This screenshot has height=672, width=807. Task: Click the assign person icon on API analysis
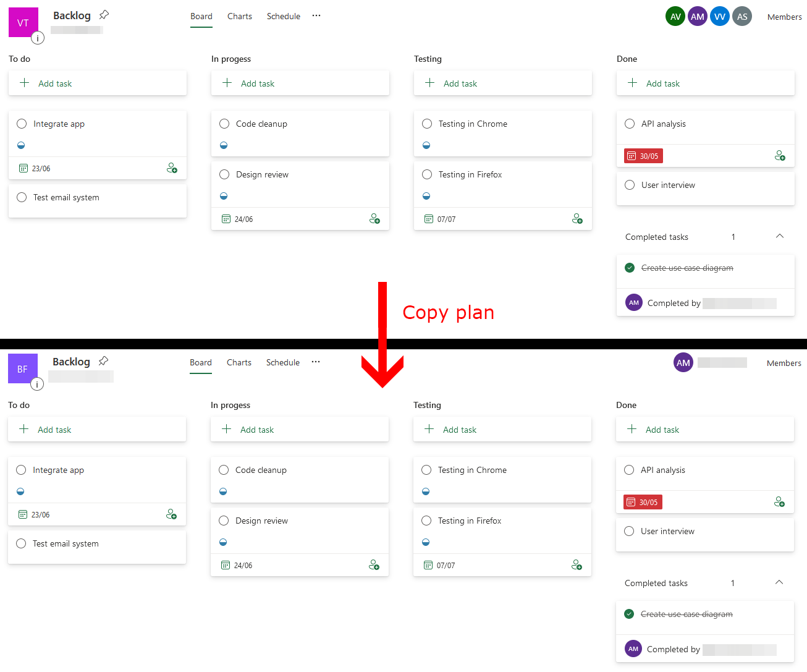[x=780, y=156]
